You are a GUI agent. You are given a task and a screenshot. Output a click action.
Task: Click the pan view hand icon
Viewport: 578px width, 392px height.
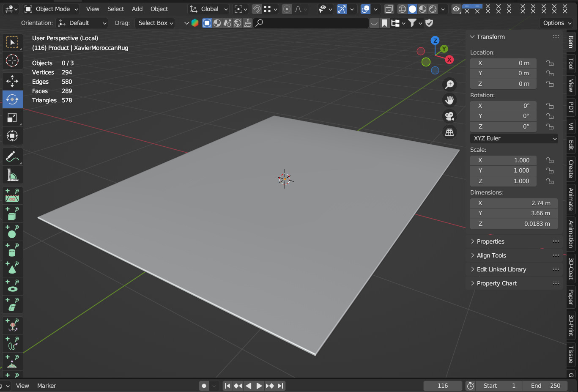pyautogui.click(x=449, y=100)
